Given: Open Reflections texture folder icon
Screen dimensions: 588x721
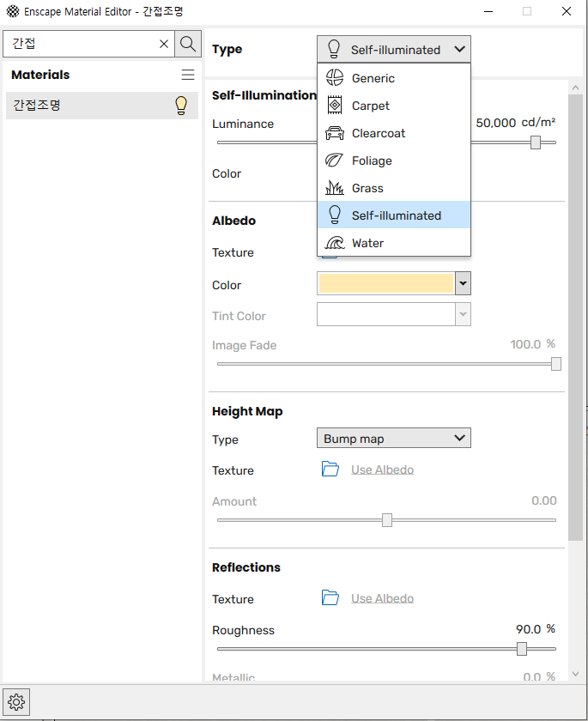Looking at the screenshot, I should tap(330, 597).
